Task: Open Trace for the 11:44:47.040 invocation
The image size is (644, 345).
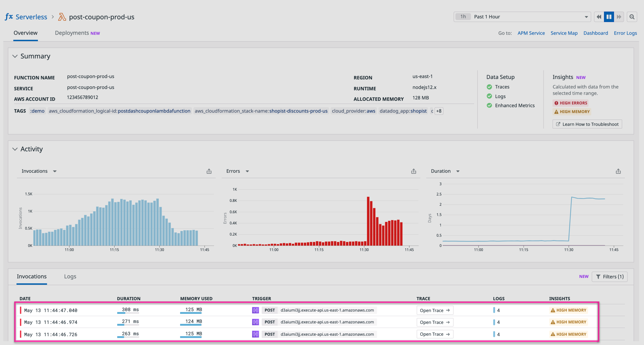Action: point(435,310)
